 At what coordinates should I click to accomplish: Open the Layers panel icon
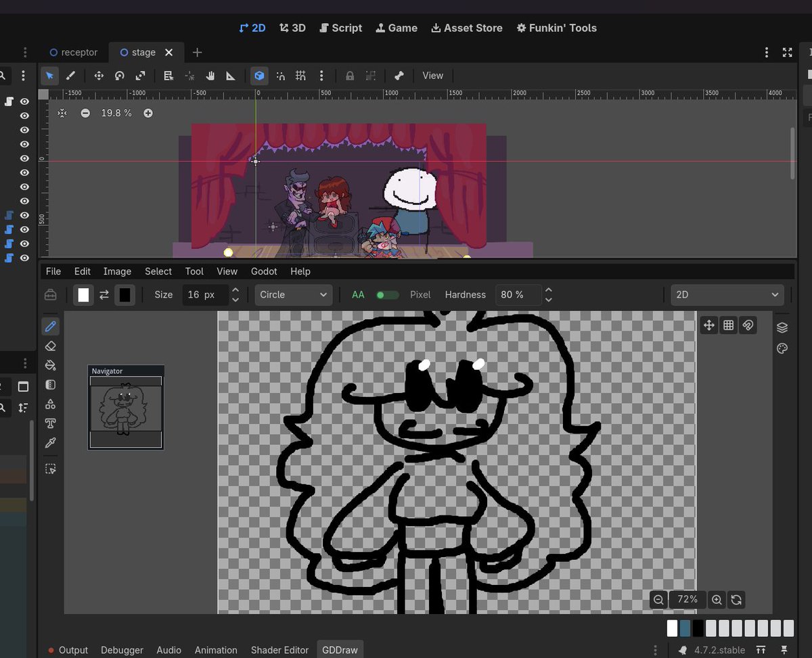click(782, 328)
